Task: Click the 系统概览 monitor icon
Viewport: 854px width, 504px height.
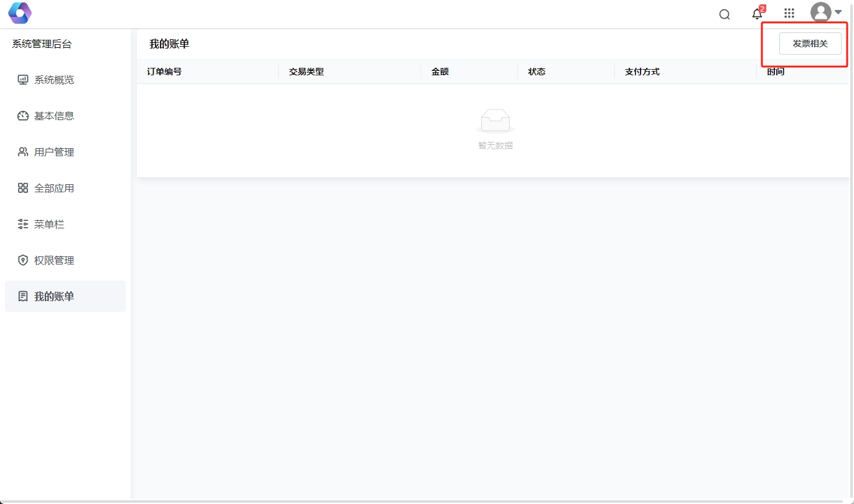Action: pyautogui.click(x=23, y=80)
